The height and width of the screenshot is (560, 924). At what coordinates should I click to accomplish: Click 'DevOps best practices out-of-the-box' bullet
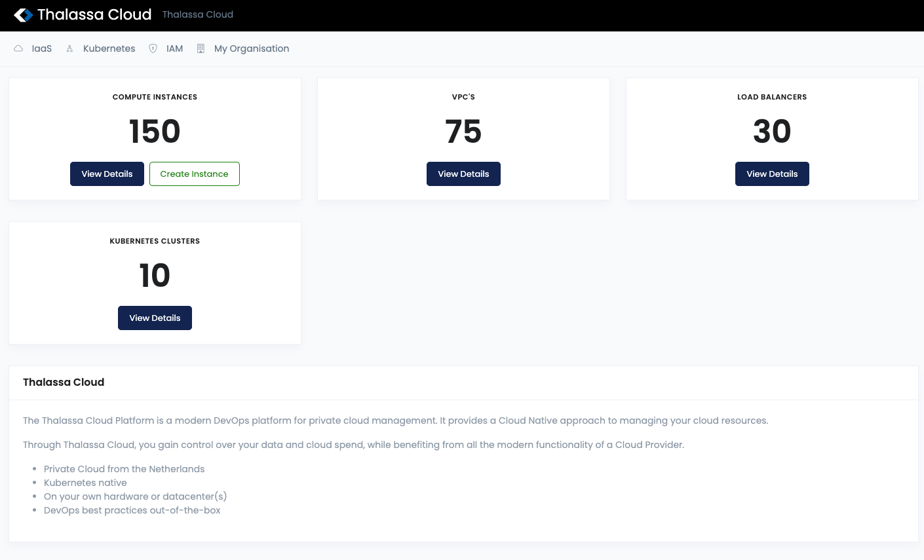132,510
